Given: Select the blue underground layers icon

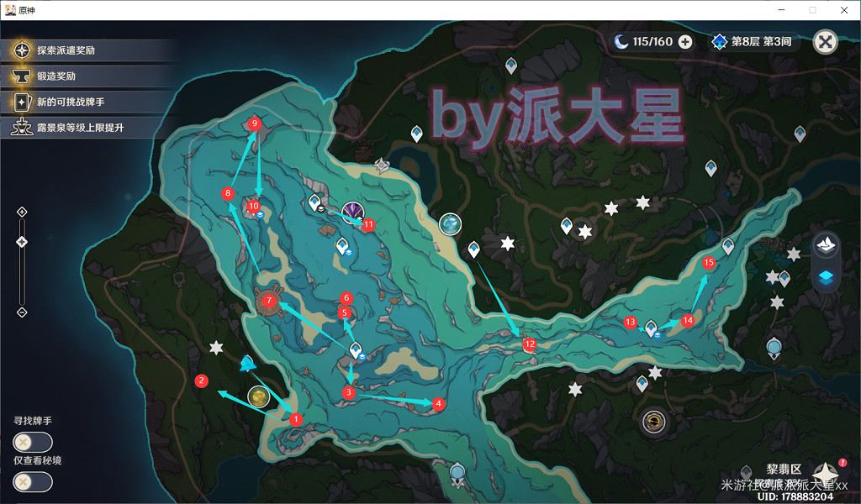Looking at the screenshot, I should coord(826,280).
